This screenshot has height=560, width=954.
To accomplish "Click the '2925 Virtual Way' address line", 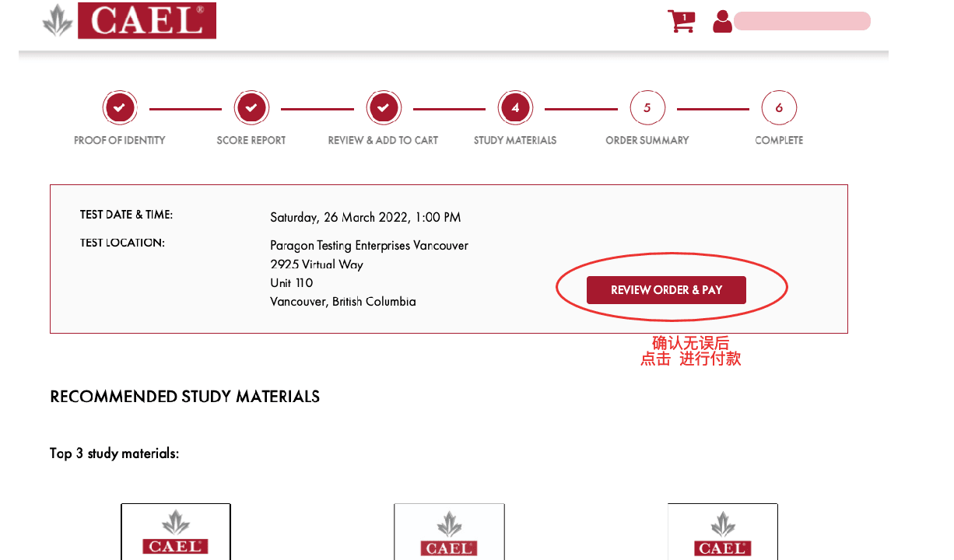I will point(317,264).
